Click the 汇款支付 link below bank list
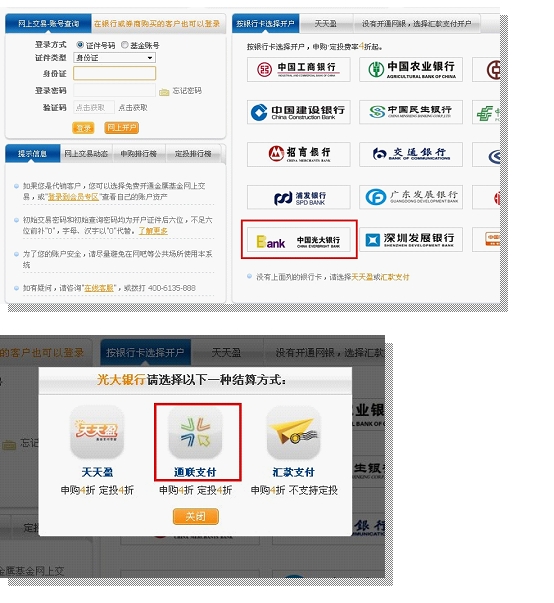This screenshot has width=554, height=603. 395,277
